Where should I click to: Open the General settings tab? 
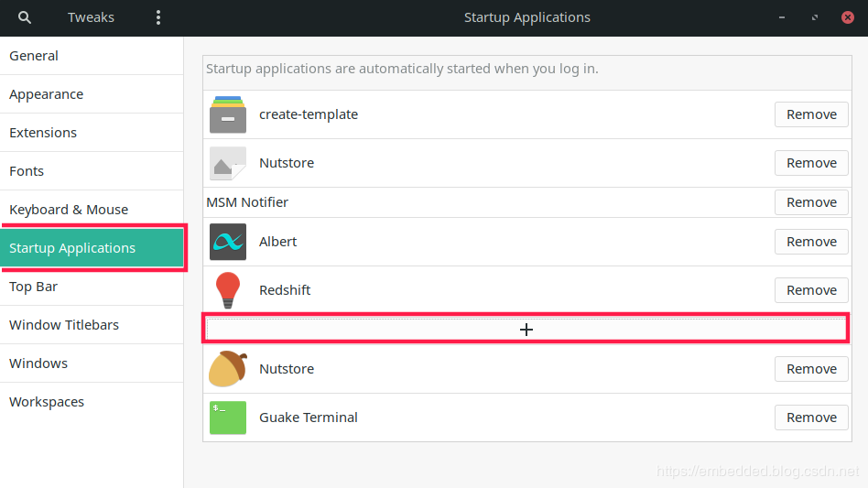[x=34, y=56]
